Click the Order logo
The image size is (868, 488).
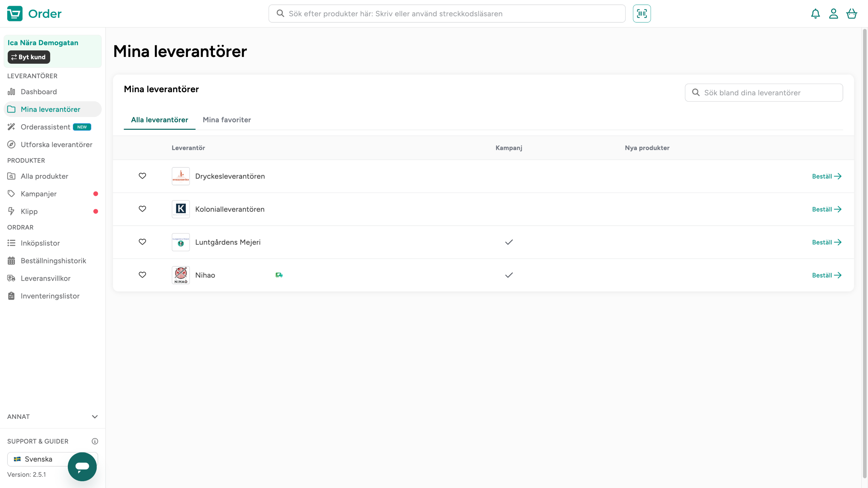tap(34, 14)
